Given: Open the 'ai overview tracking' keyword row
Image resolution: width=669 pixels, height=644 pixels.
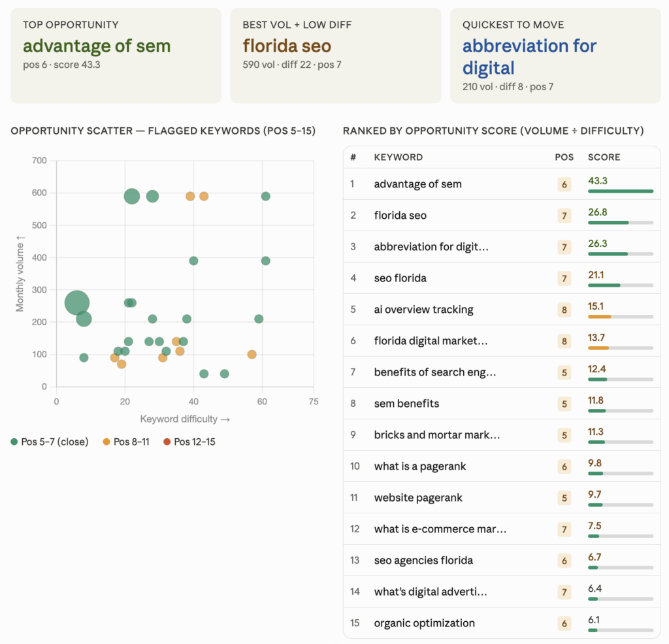Looking at the screenshot, I should [502, 309].
